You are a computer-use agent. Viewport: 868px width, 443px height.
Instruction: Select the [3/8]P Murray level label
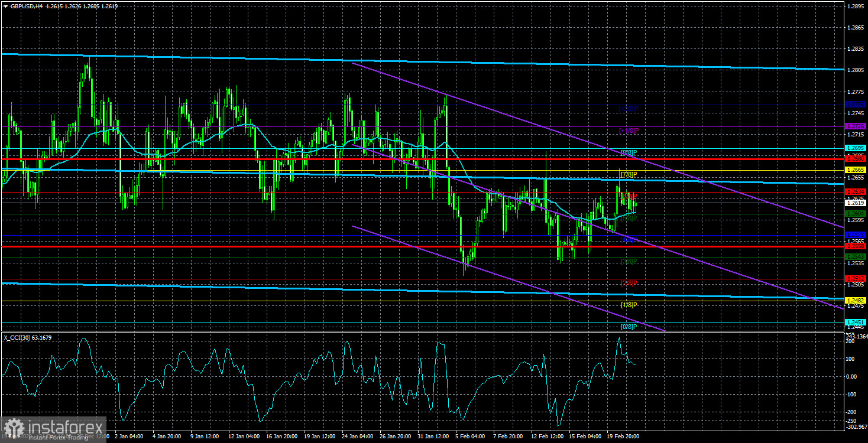pos(629,261)
